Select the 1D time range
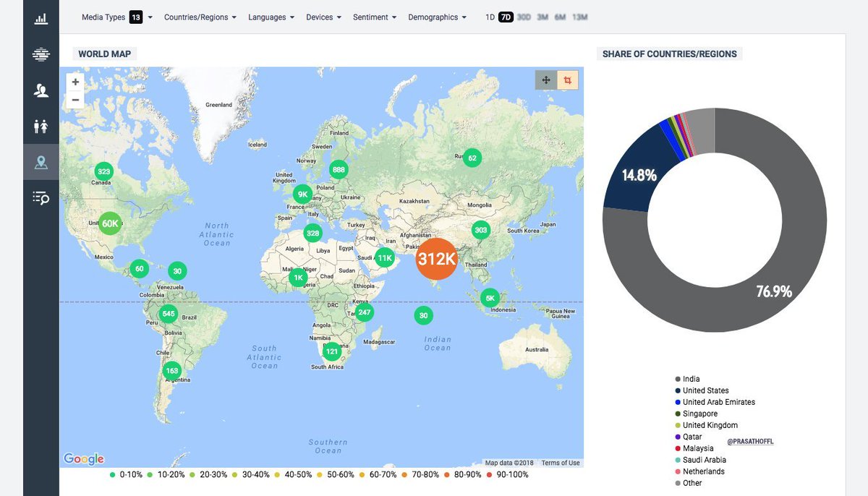Viewport: 868px width, 496px height. coord(490,17)
